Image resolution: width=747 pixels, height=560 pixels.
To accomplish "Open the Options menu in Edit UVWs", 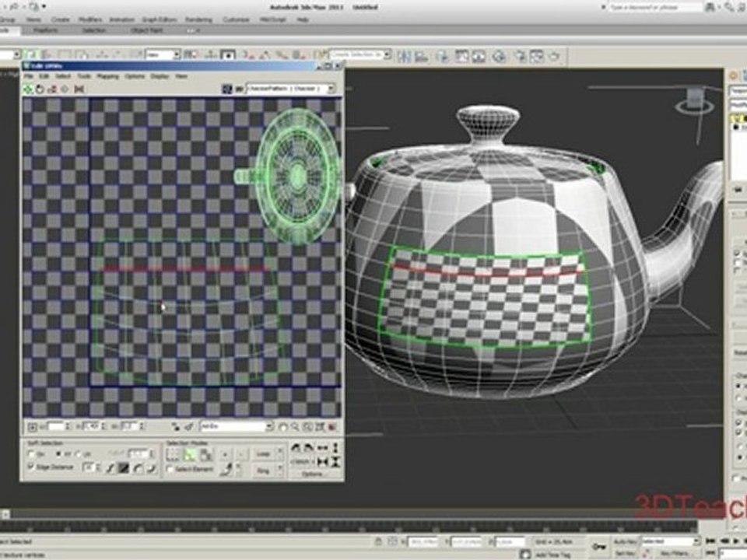I will click(135, 76).
